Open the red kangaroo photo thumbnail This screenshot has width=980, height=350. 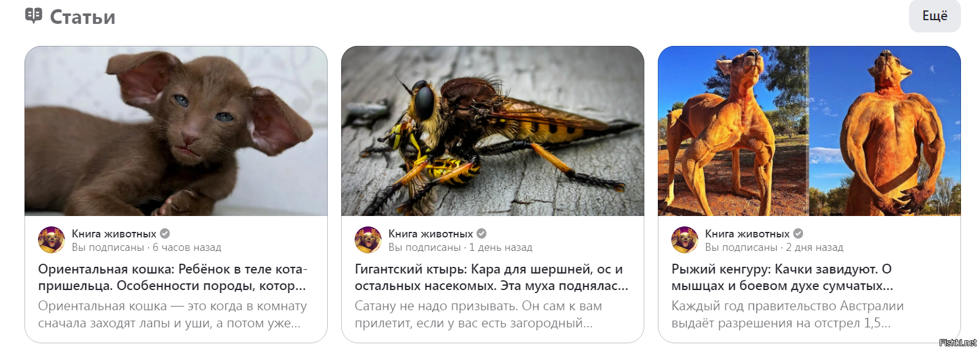click(809, 131)
